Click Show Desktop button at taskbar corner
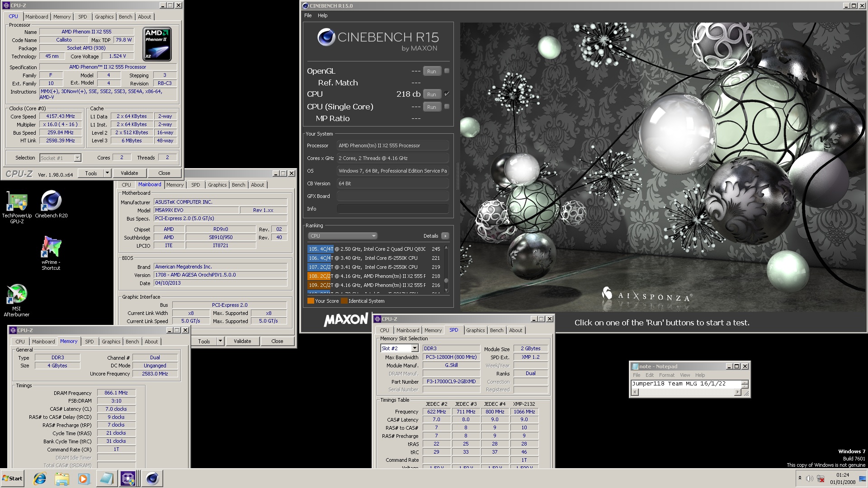Image resolution: width=868 pixels, height=488 pixels. [863, 479]
